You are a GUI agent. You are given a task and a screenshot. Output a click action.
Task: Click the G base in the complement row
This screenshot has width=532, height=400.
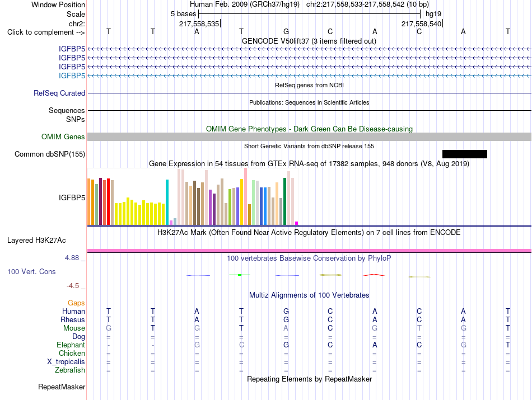click(286, 31)
